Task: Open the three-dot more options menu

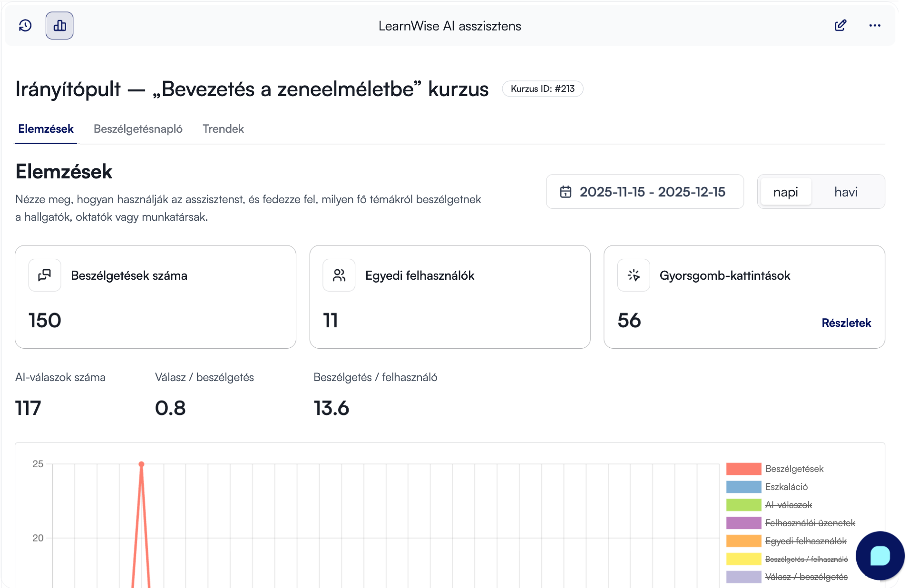Action: pos(875,26)
